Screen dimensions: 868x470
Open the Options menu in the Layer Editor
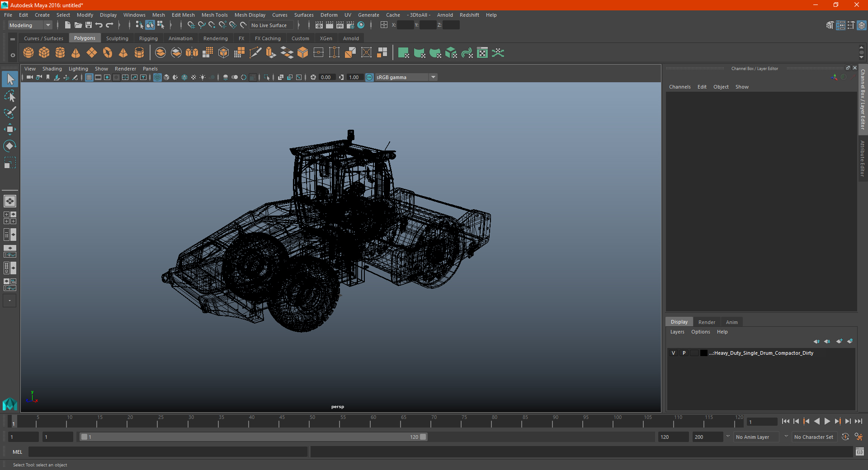coord(700,332)
